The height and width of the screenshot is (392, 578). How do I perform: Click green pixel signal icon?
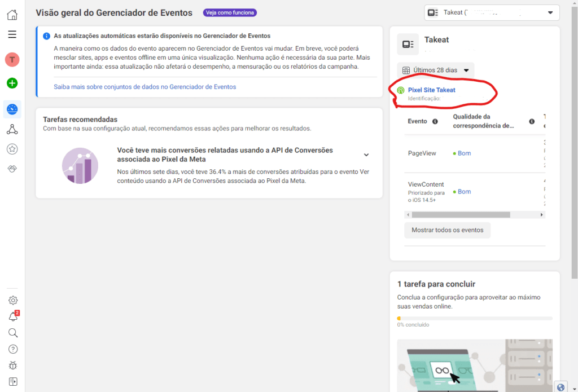click(x=401, y=90)
